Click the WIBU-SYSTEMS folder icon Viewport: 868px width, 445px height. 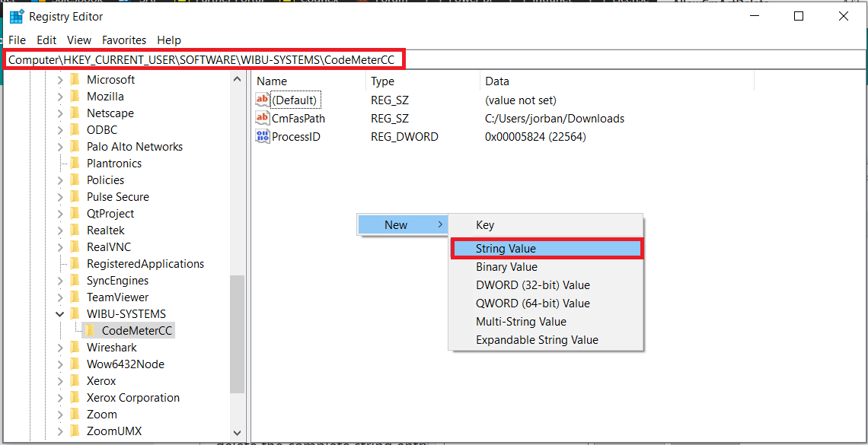click(x=76, y=313)
